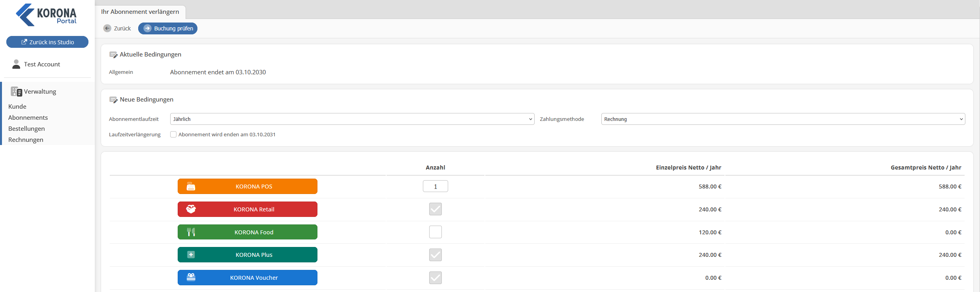This screenshot has width=980, height=292.
Task: Toggle the KORONA Plus checkbox
Action: click(x=436, y=255)
